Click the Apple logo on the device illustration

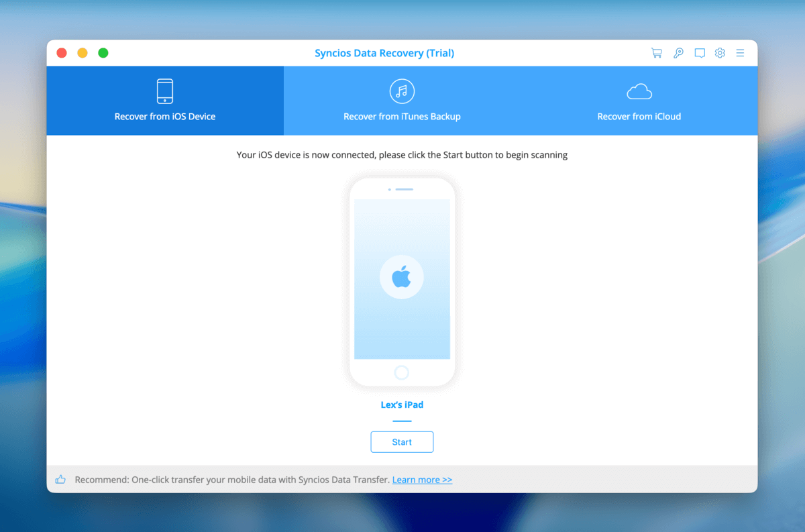402,276
